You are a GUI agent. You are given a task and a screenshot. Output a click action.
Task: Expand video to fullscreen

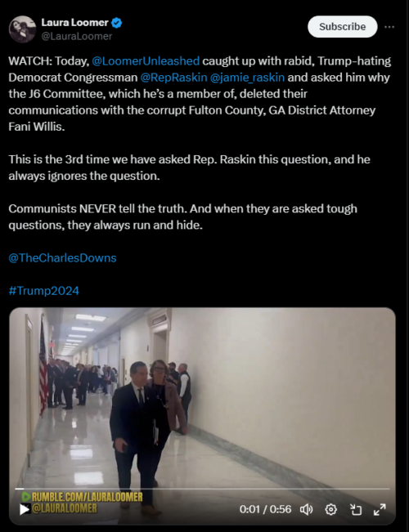click(x=380, y=509)
